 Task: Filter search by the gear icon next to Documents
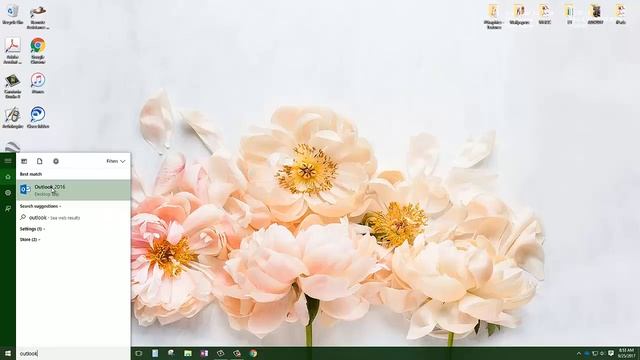[56, 161]
